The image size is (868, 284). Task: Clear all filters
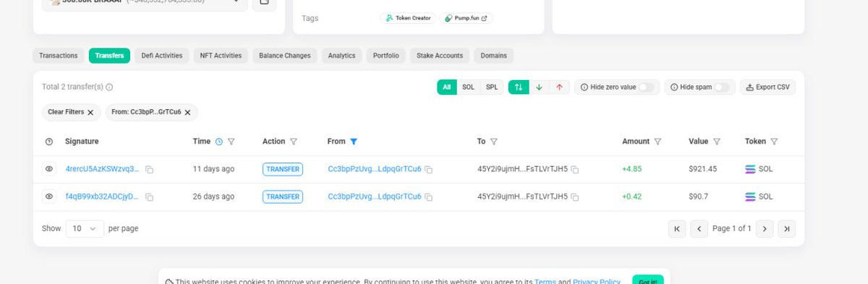[x=70, y=112]
